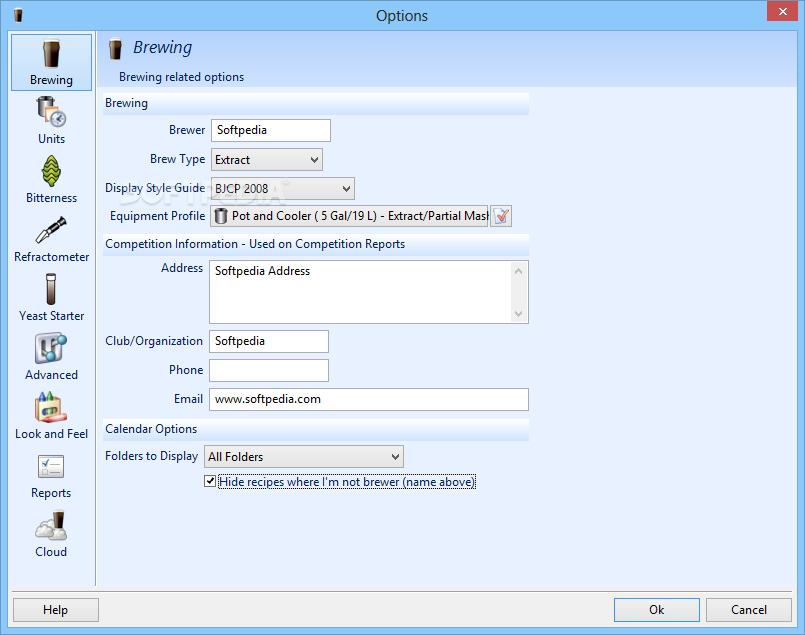The image size is (805, 635).
Task: Select the Yeast Starter label in sidebar
Action: click(x=51, y=316)
